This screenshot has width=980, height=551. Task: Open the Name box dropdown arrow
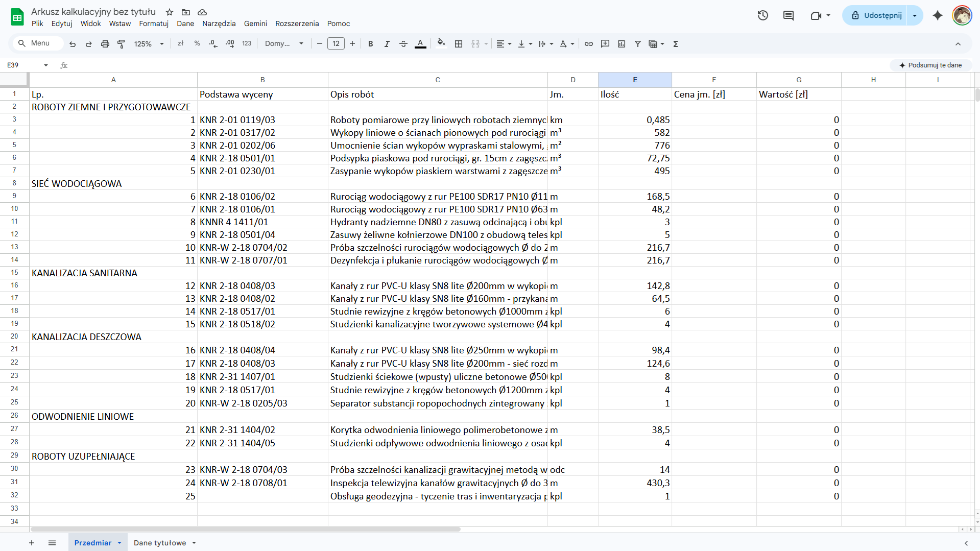(46, 65)
